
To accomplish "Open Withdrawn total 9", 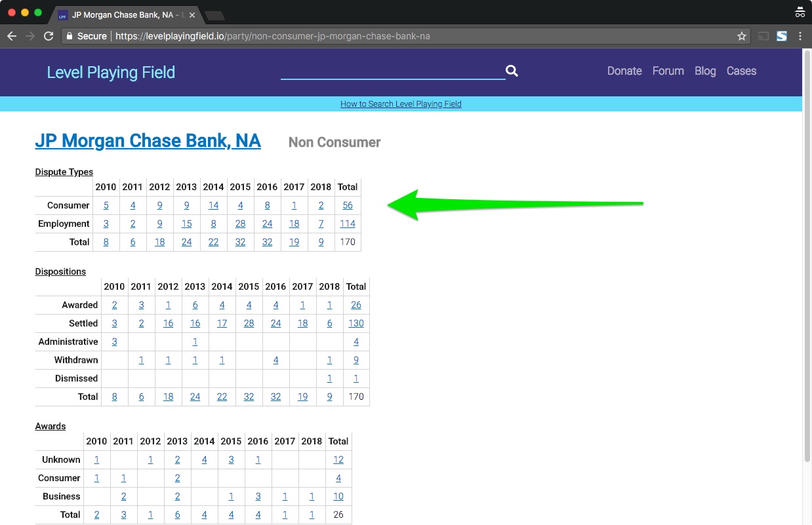I will pyautogui.click(x=356, y=360).
